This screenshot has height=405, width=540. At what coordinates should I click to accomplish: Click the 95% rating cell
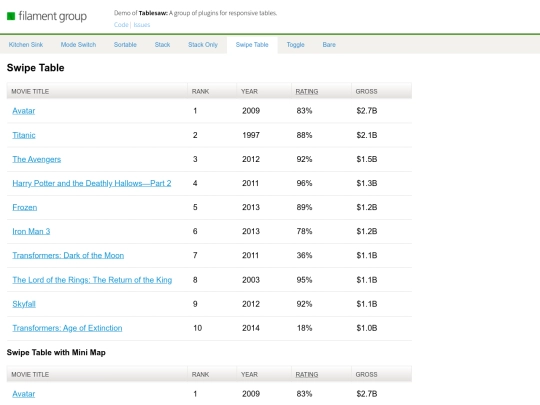tap(304, 280)
